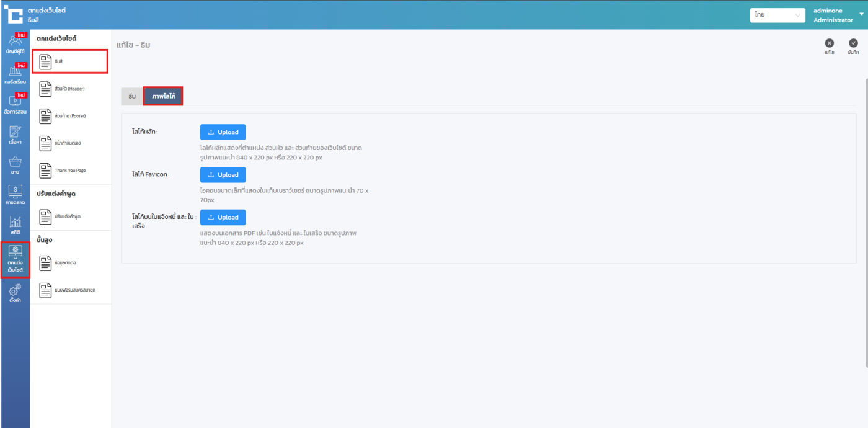Screen dimensions: 868x428
Task: Open ส่วนหัว (Header) in the side menu
Action: tap(69, 89)
